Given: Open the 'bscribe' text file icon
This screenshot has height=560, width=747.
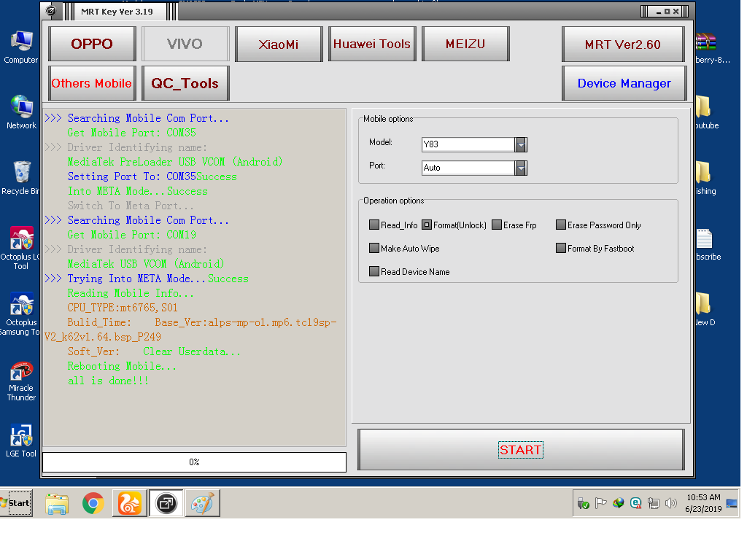Looking at the screenshot, I should pyautogui.click(x=704, y=238).
